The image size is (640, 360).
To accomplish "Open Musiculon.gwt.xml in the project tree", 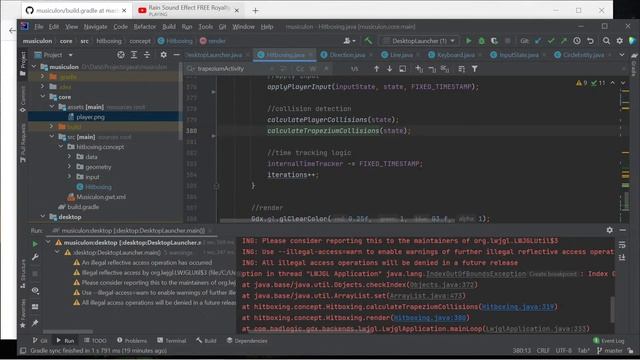I will [101, 197].
